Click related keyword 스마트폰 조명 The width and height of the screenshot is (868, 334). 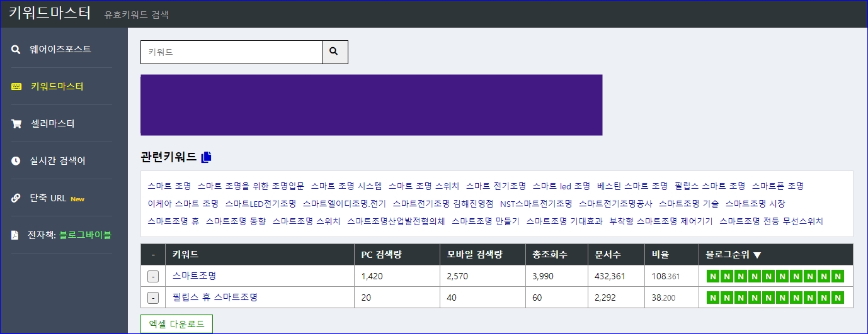click(777, 186)
